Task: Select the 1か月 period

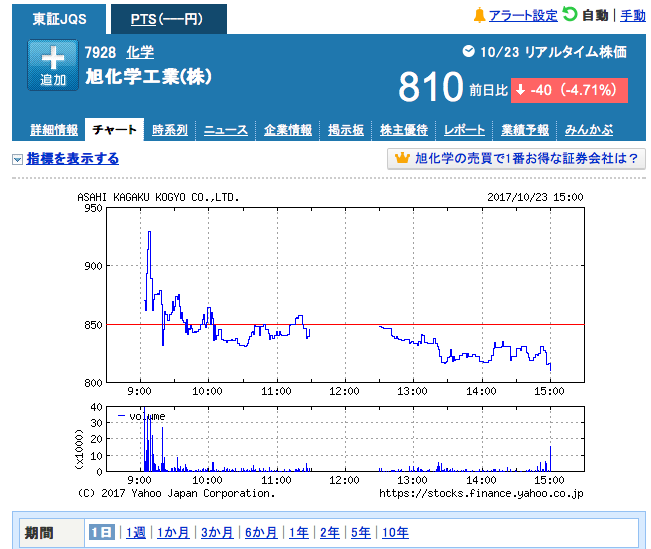Action: (x=173, y=532)
